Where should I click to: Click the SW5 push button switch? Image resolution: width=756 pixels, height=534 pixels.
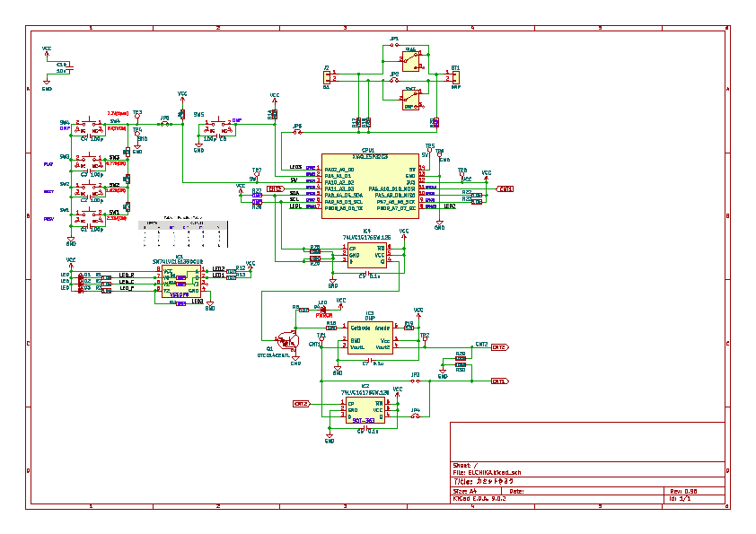click(x=212, y=126)
